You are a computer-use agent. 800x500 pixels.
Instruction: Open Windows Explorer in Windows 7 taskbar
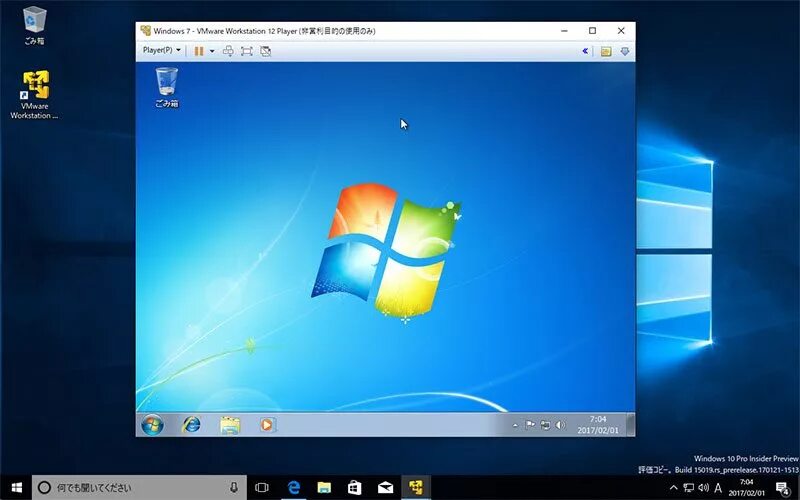coord(230,424)
